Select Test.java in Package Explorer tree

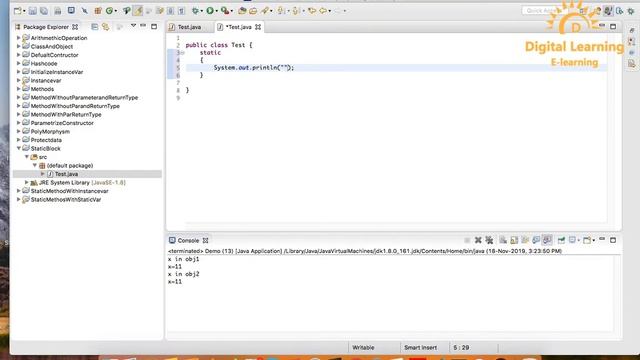[x=66, y=174]
